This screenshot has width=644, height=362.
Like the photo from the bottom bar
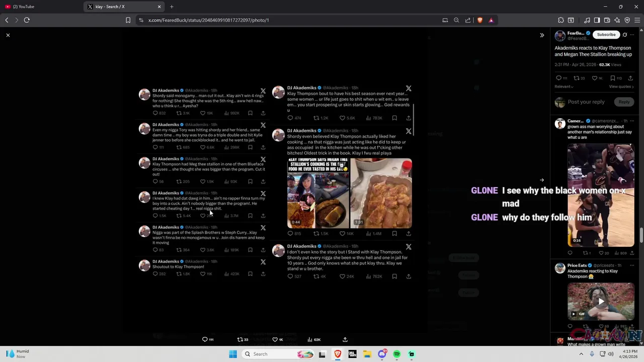point(275,339)
